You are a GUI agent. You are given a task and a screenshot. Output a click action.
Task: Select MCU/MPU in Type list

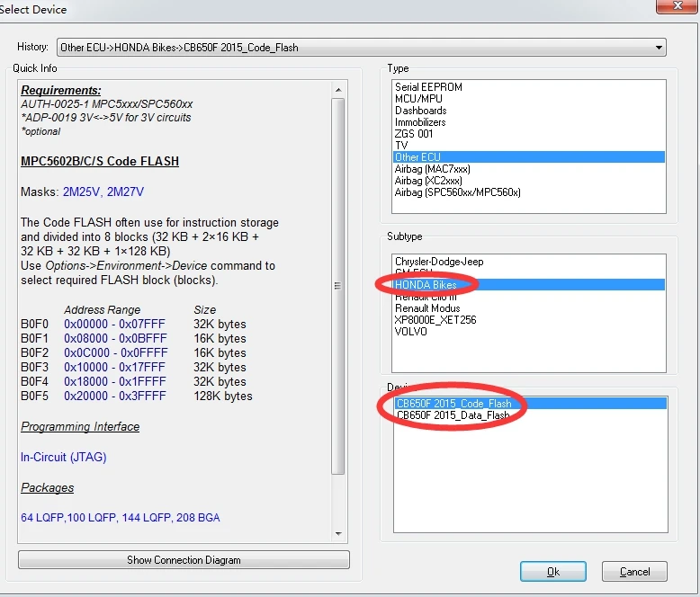pyautogui.click(x=528, y=99)
